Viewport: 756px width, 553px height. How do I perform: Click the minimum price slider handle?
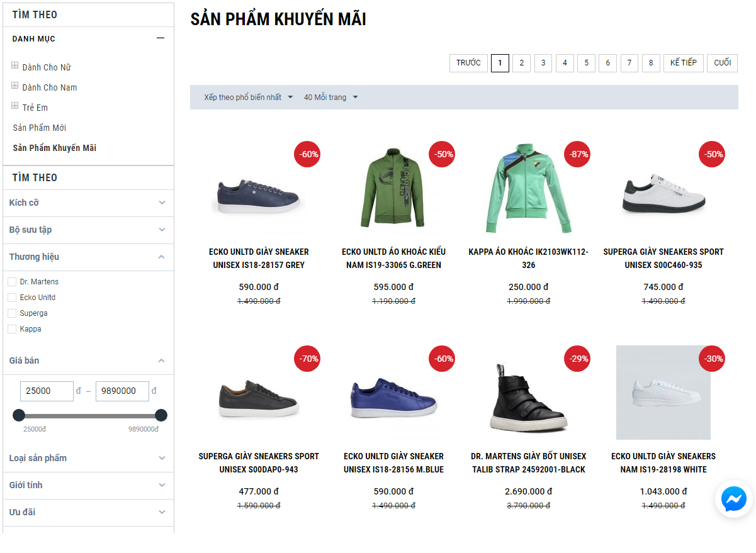click(x=19, y=415)
